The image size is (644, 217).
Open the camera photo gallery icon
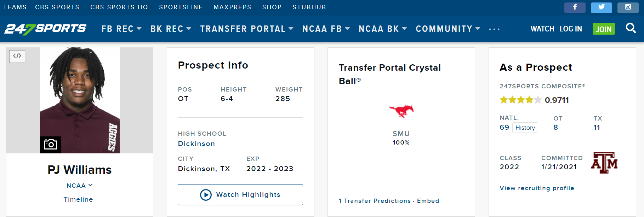(x=51, y=145)
